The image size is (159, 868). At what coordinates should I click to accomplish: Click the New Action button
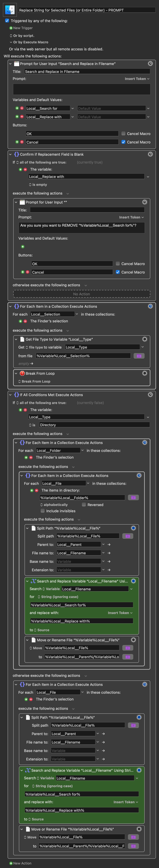point(20,863)
